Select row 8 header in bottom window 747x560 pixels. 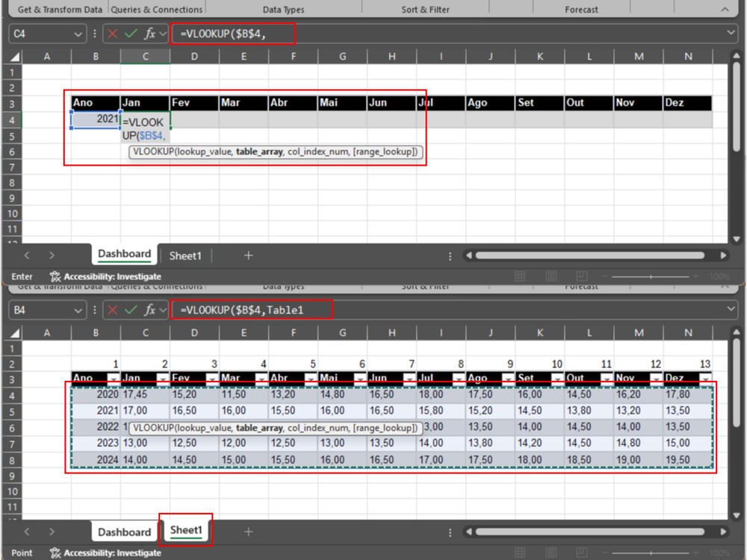click(12, 460)
